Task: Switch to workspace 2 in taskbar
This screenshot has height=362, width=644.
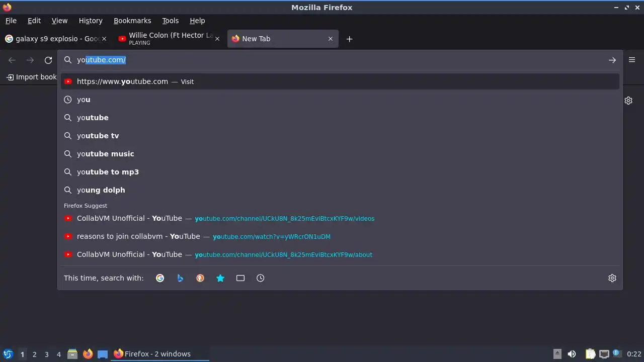Action: point(34,354)
